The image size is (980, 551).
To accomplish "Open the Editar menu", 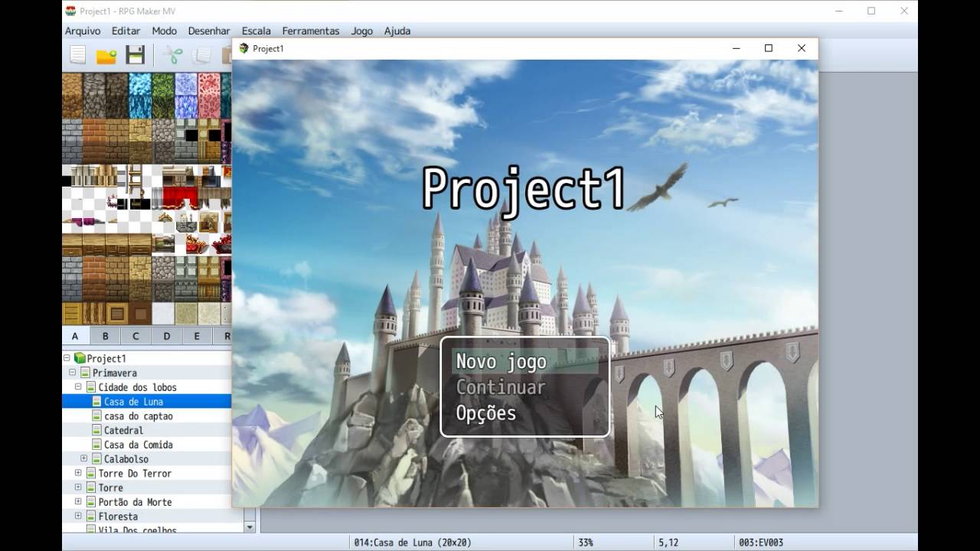I will (126, 31).
